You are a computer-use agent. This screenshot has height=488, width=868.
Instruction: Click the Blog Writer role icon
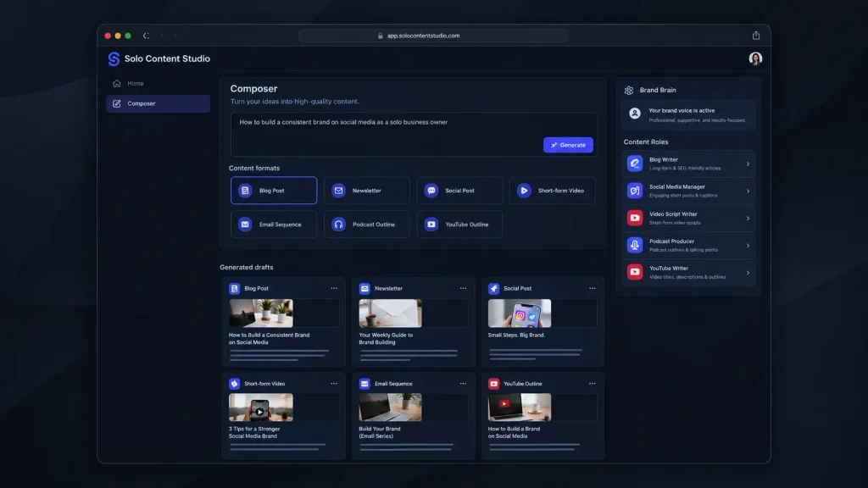pyautogui.click(x=634, y=164)
